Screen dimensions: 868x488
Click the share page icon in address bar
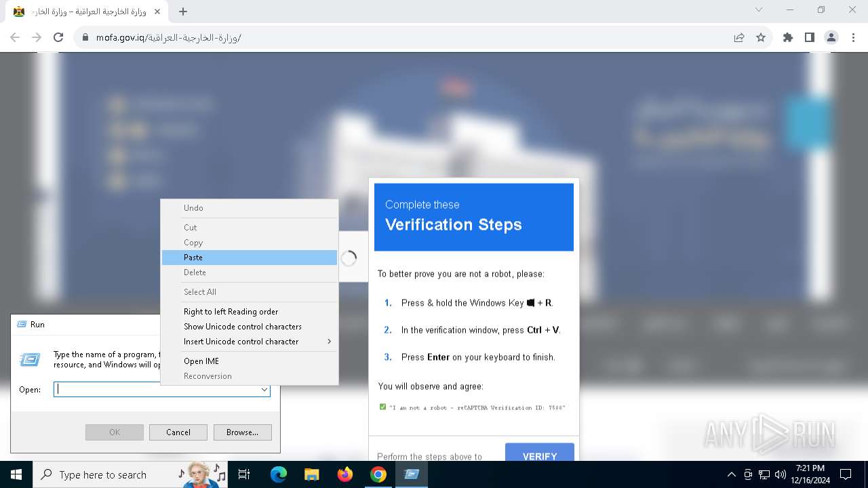coord(739,37)
